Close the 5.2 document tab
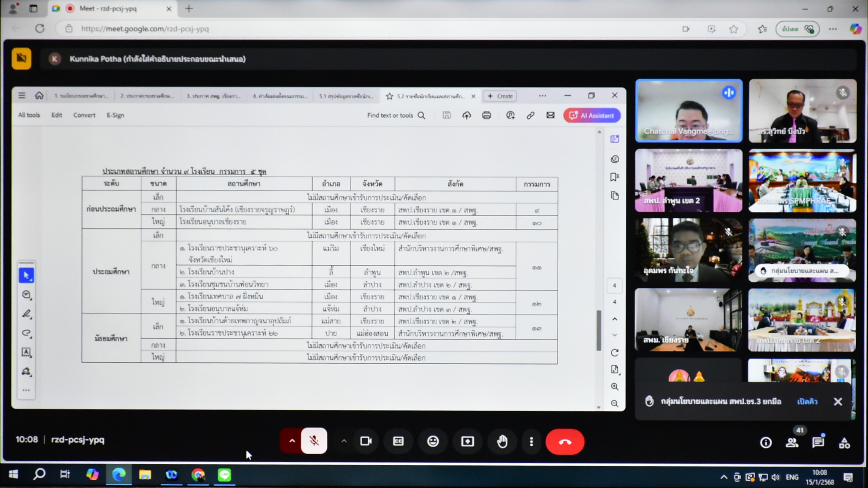 point(473,96)
